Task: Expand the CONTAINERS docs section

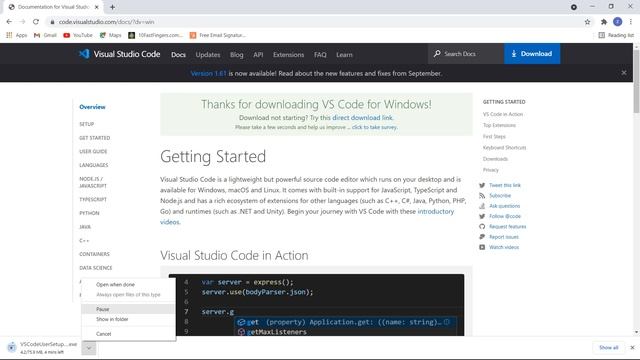Action: point(94,254)
